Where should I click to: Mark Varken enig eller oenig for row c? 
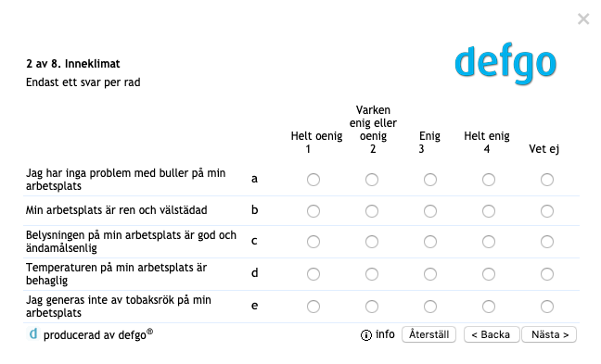[372, 242]
